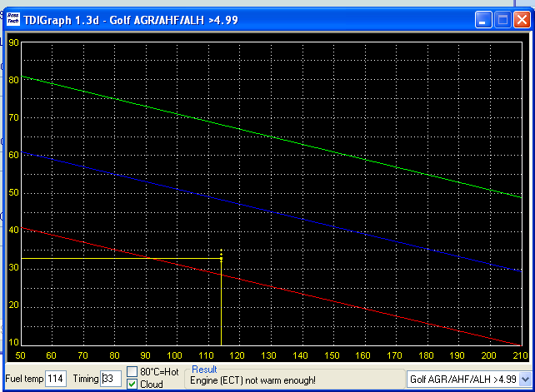The height and width of the screenshot is (392, 535).
Task: Click the x-axis label 160
Action: click(362, 355)
